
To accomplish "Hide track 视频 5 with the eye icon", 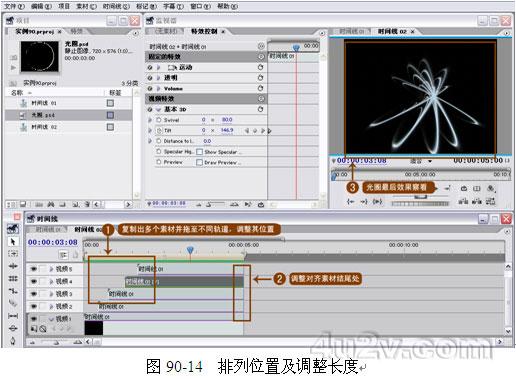I will (x=33, y=269).
